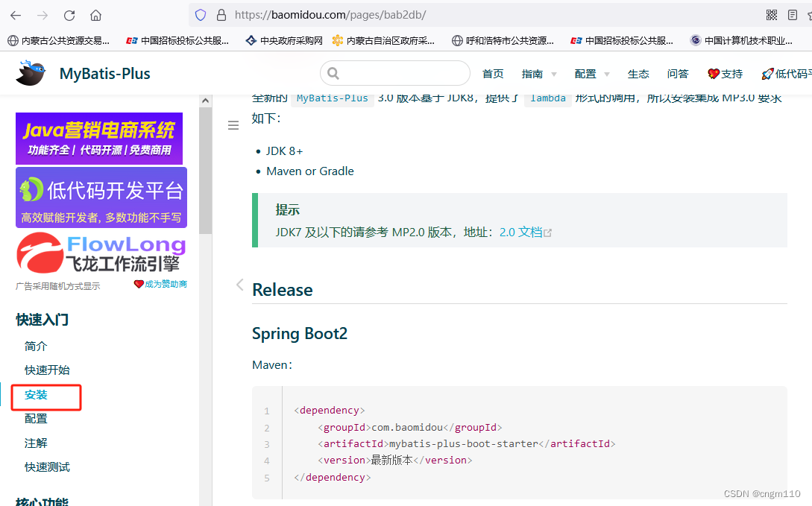This screenshot has width=812, height=506.
Task: Click the Release heading
Action: tap(283, 290)
